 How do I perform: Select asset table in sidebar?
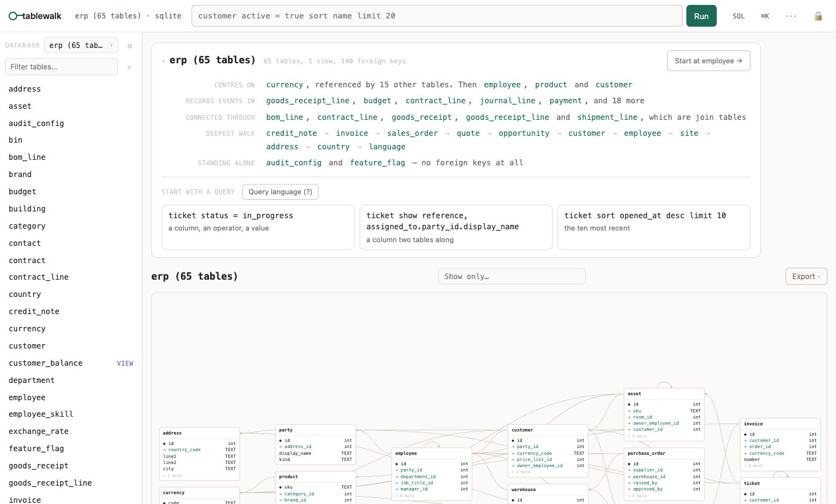[71, 106]
